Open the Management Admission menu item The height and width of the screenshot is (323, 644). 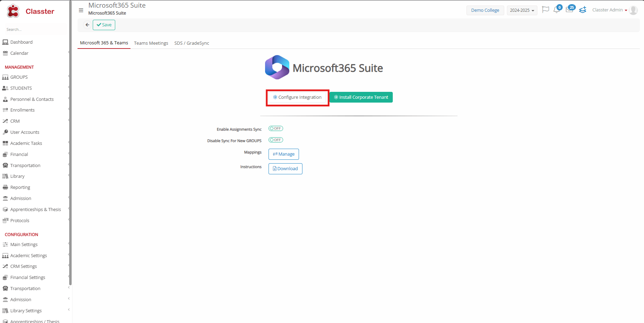(x=21, y=199)
